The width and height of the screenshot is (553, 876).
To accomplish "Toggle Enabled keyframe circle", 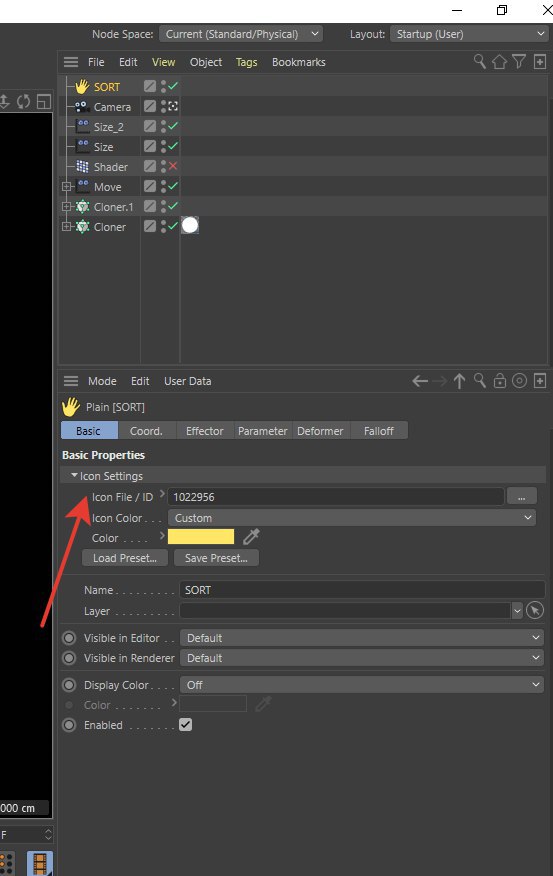I will click(x=69, y=725).
